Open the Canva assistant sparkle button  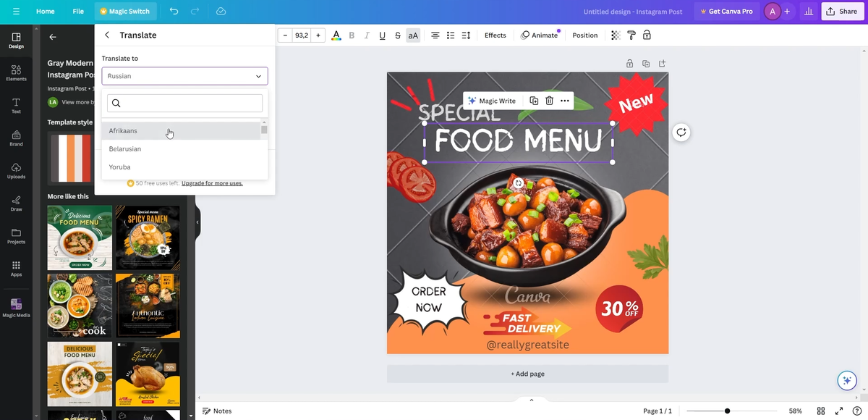[847, 380]
